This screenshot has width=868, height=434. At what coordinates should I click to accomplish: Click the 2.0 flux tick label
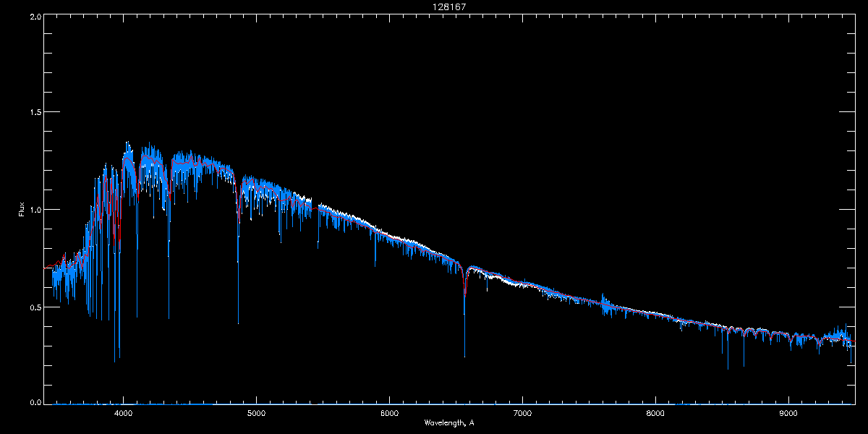(x=35, y=16)
